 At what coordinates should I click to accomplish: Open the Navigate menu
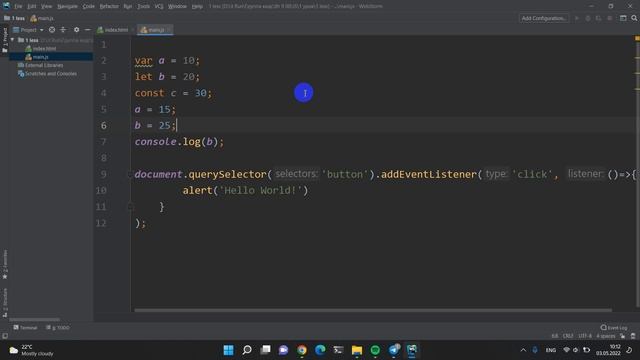67,6
